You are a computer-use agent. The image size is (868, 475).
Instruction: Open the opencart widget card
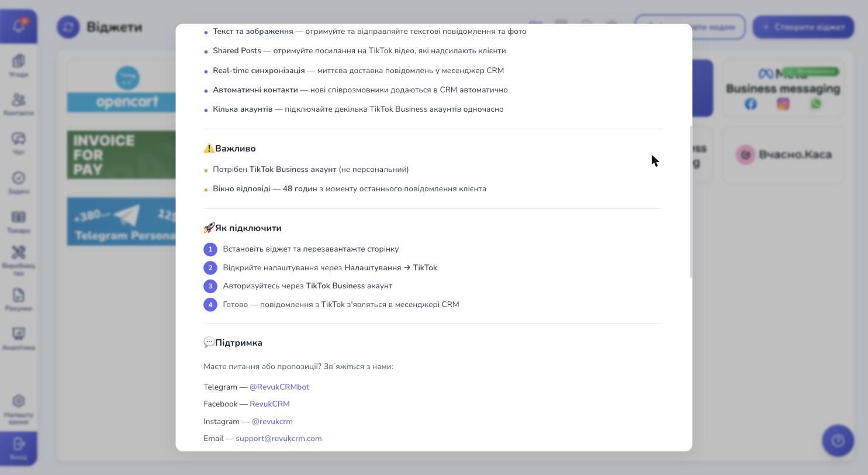122,88
